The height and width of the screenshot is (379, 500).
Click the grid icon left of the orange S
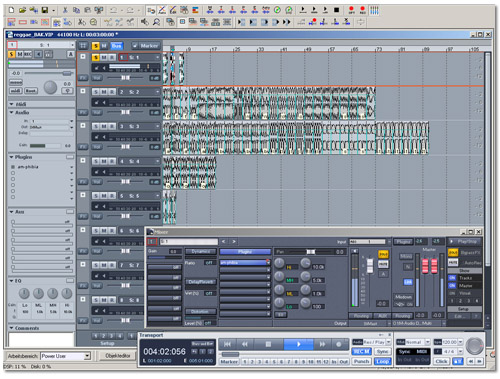pyautogui.click(x=83, y=46)
